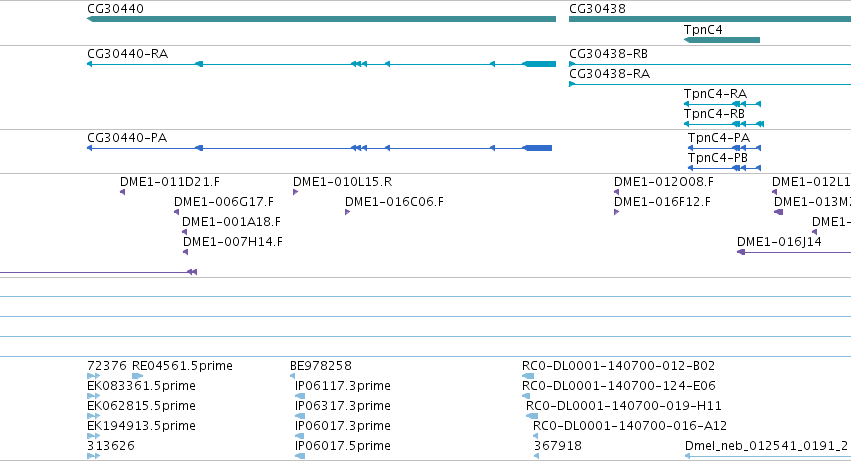Select the BE978258 EST label

coord(321,366)
